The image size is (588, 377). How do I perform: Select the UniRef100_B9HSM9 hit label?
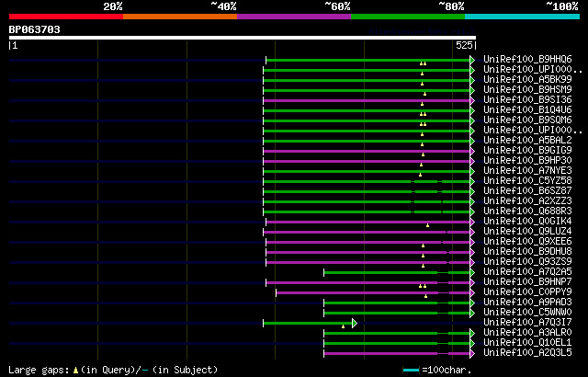click(527, 90)
